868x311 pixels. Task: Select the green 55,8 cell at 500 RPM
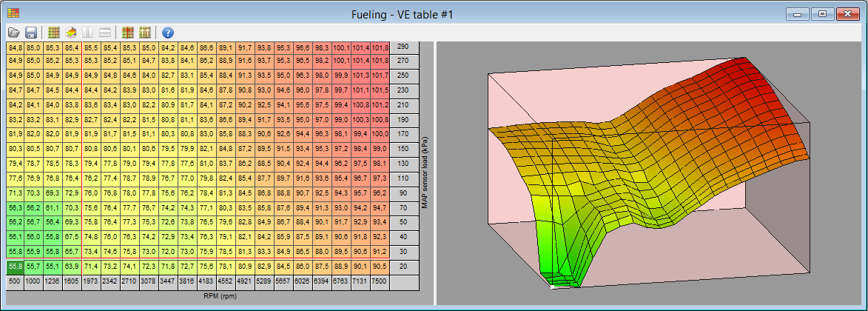pyautogui.click(x=15, y=265)
